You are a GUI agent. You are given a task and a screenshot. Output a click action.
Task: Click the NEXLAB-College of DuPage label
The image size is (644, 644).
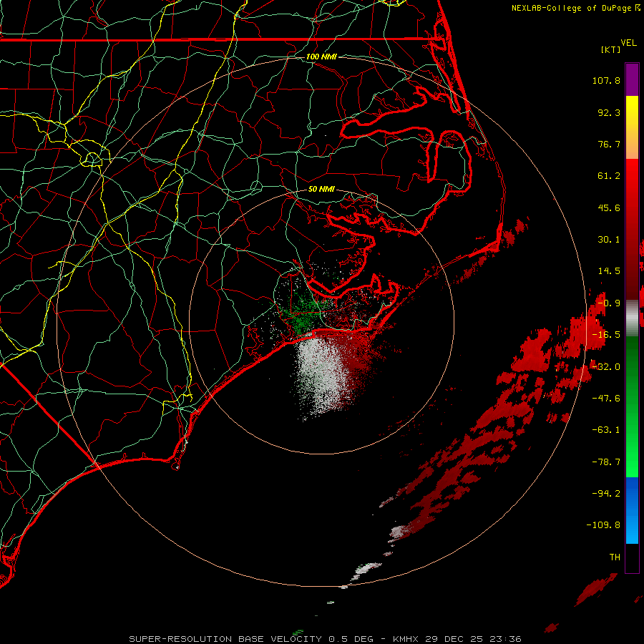point(575,8)
